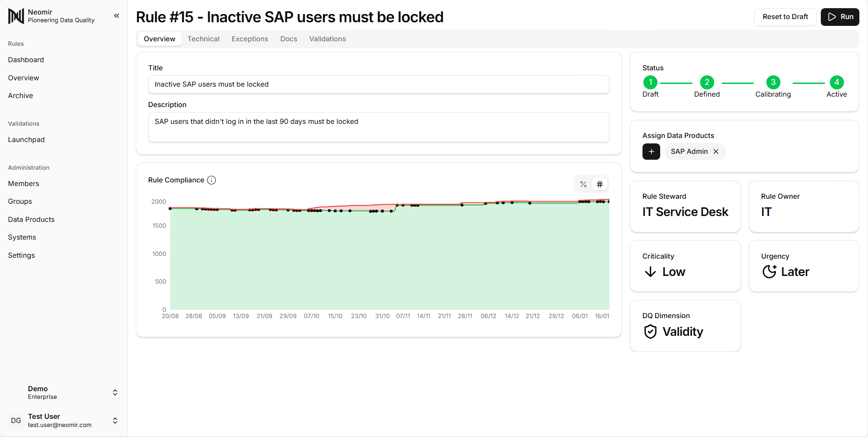Set rule status to Calibrating step
Screen dimensions: 868x437
(773, 83)
